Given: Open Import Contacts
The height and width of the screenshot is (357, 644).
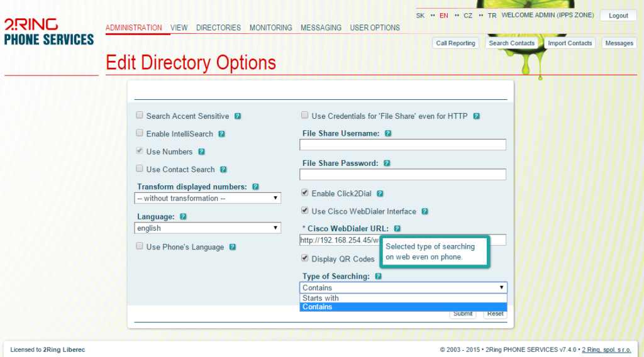Looking at the screenshot, I should (570, 43).
